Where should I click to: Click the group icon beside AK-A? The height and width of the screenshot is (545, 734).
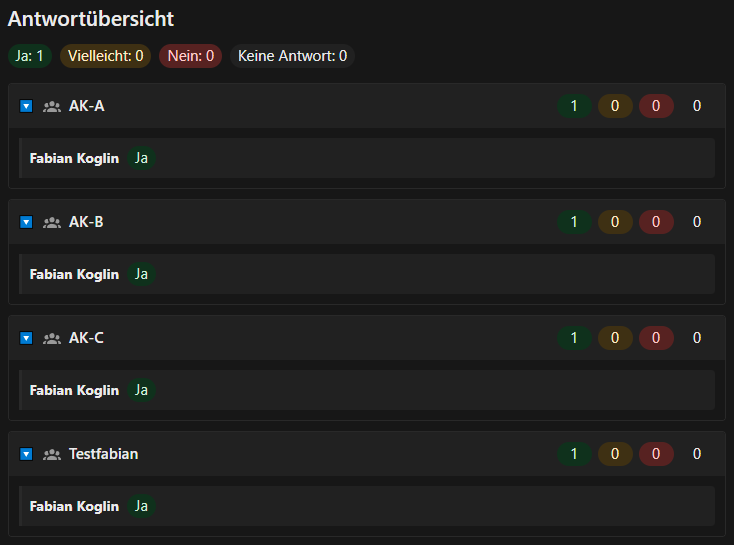click(52, 106)
